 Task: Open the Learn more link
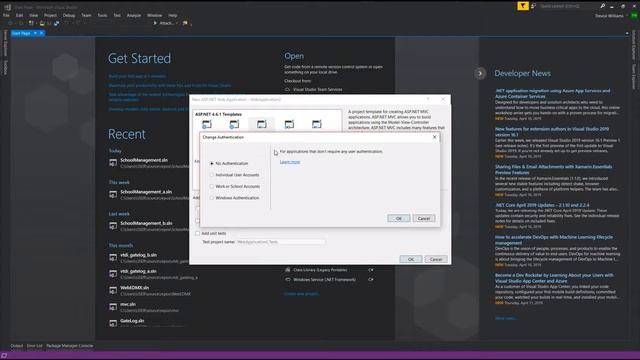click(x=290, y=162)
